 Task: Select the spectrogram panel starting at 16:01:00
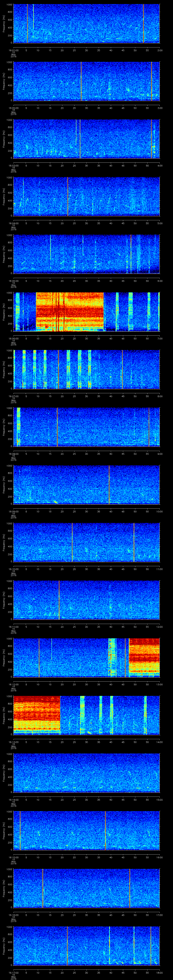pos(86,24)
